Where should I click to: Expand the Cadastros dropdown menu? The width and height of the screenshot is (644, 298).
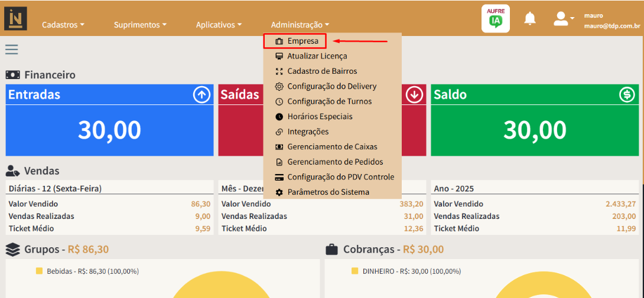pos(63,25)
